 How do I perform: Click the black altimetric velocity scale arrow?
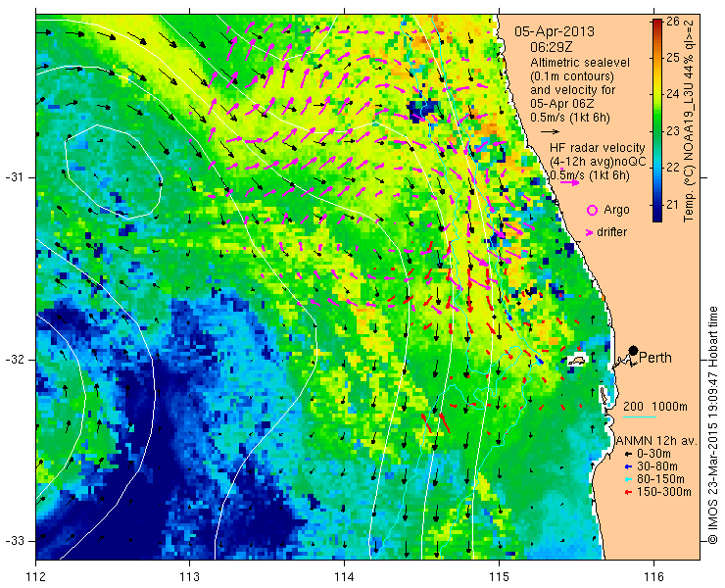pyautogui.click(x=550, y=131)
